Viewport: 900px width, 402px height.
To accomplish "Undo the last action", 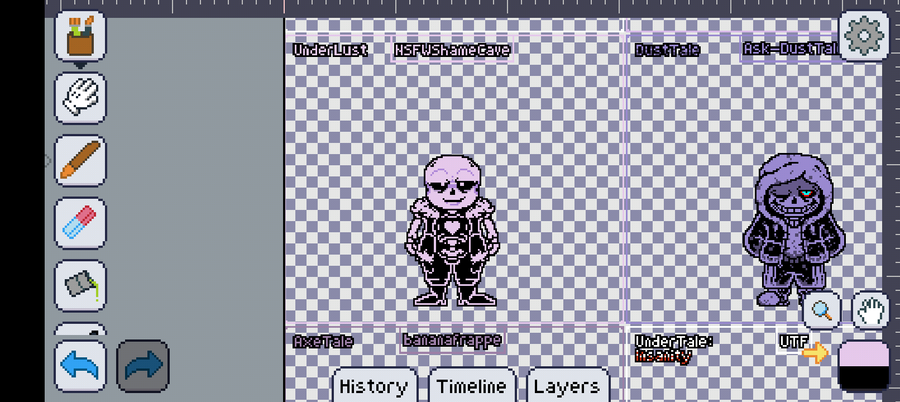I will 80,366.
